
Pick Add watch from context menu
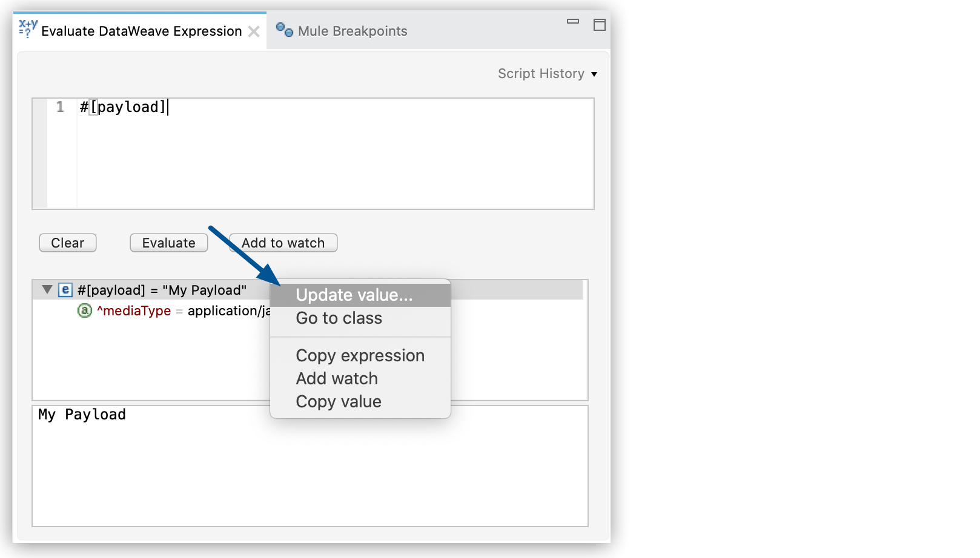point(337,379)
